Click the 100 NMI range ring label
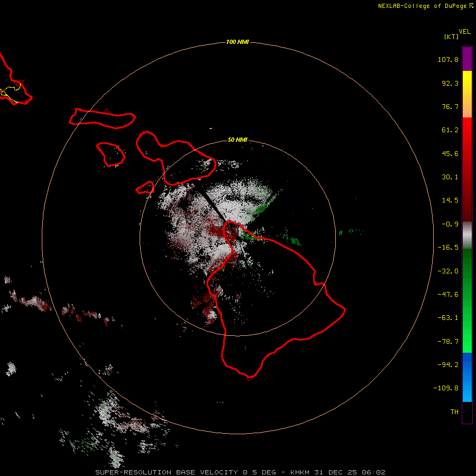Image resolution: width=476 pixels, height=476 pixels. click(237, 42)
